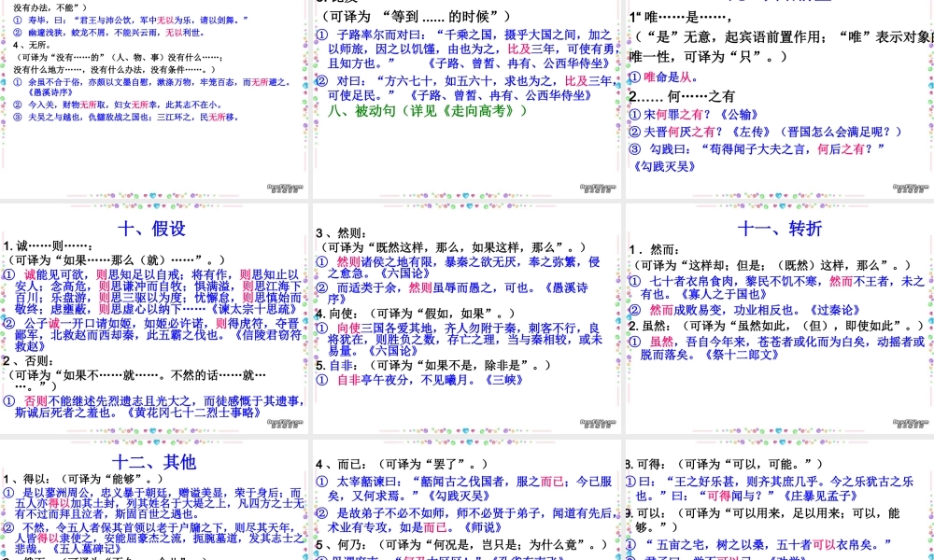Click the heading text 十一、转折

[780, 229]
